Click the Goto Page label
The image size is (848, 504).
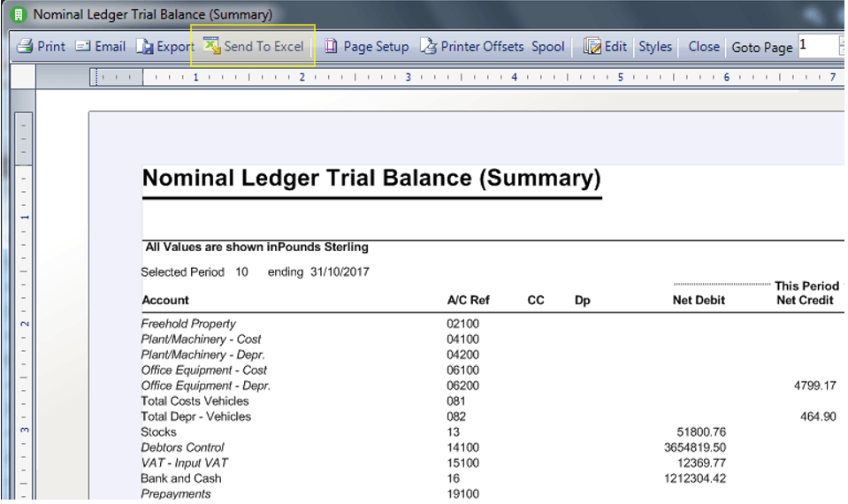point(762,48)
